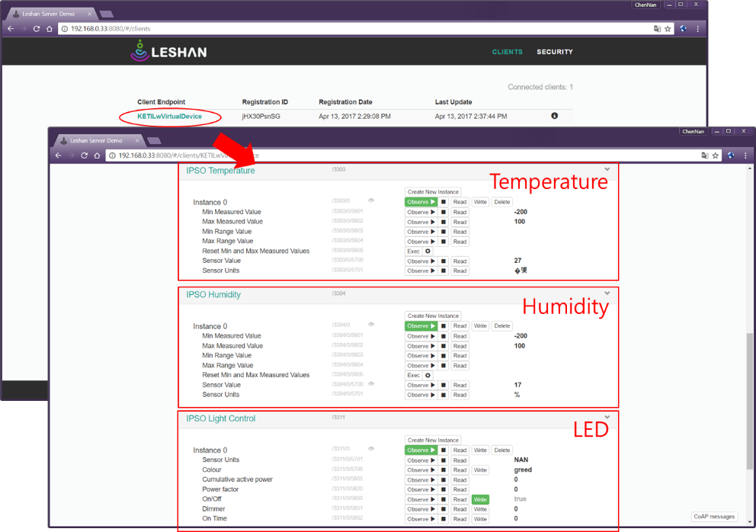Viewport: 756px width, 532px height.
Task: Execute Temperature Reset Min and Max Measured Values
Action: (x=413, y=252)
